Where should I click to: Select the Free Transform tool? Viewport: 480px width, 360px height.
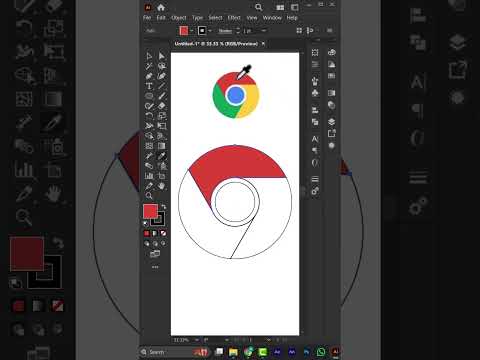[x=162, y=126]
